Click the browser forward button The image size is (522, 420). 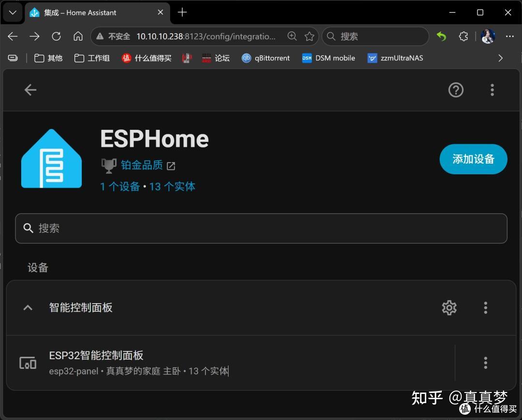(35, 36)
